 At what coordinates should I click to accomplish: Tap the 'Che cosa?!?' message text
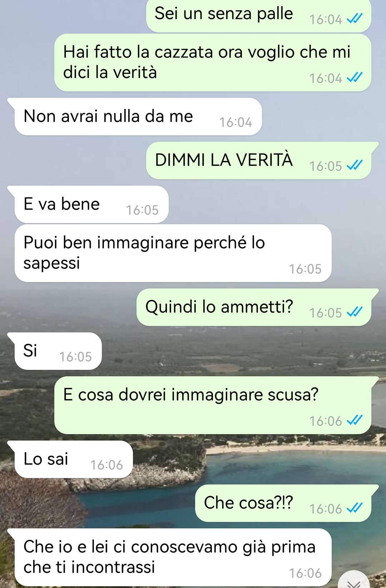click(248, 503)
